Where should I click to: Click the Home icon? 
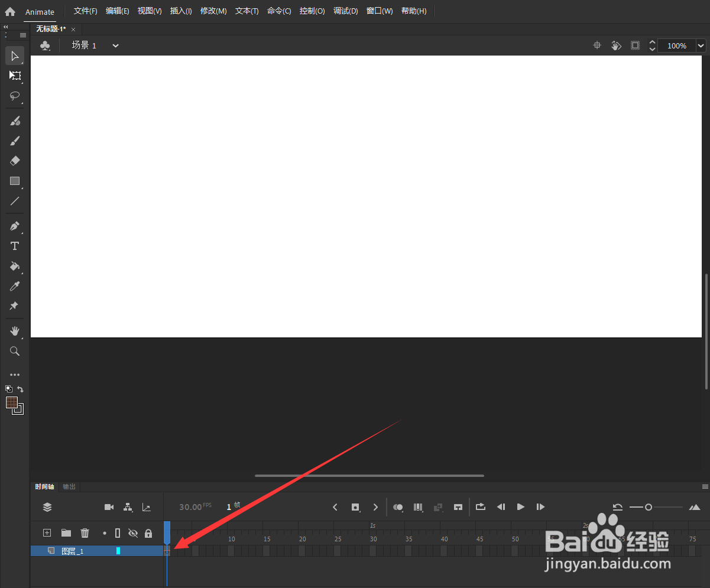click(x=10, y=11)
